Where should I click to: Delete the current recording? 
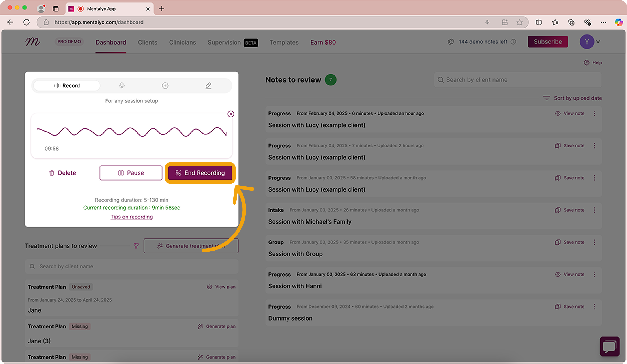pyautogui.click(x=62, y=173)
